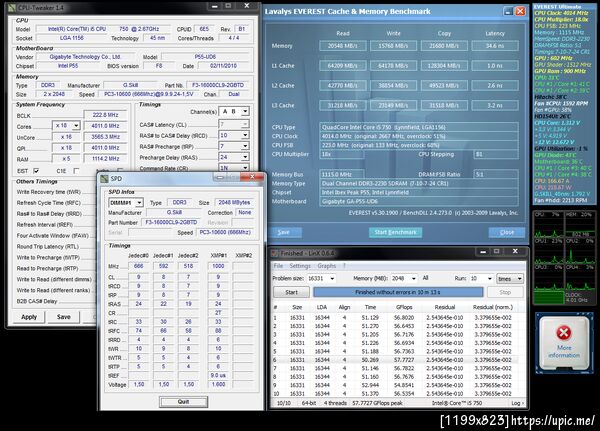
Task: Open the RAS# Precharge (tRP) dropdown
Action: (245, 146)
